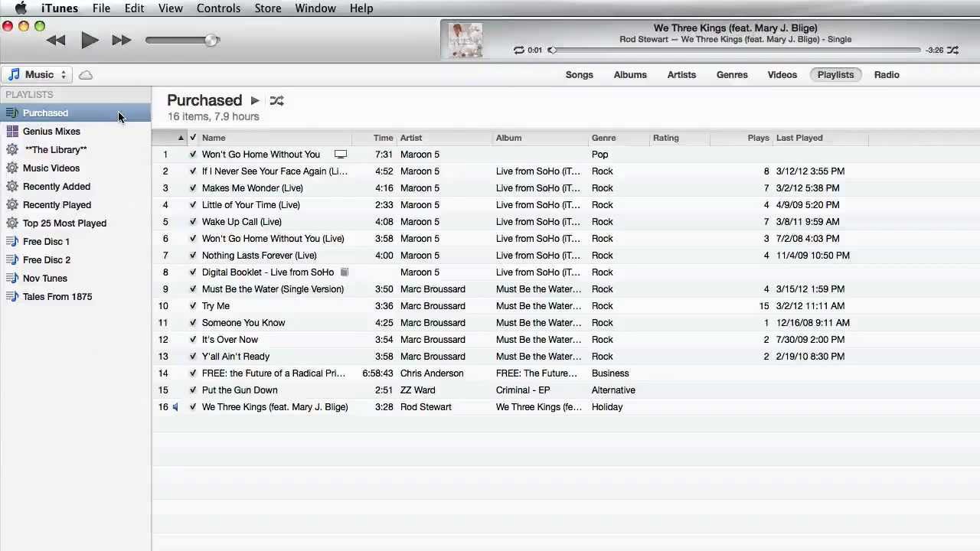Open the File menu
The height and width of the screenshot is (551, 980).
pyautogui.click(x=101, y=8)
